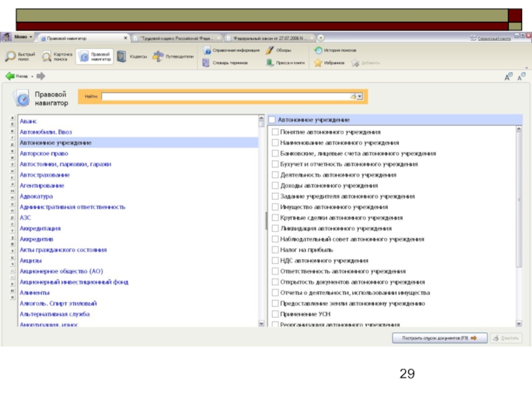Click Построить список документов (F9) button

click(x=440, y=338)
